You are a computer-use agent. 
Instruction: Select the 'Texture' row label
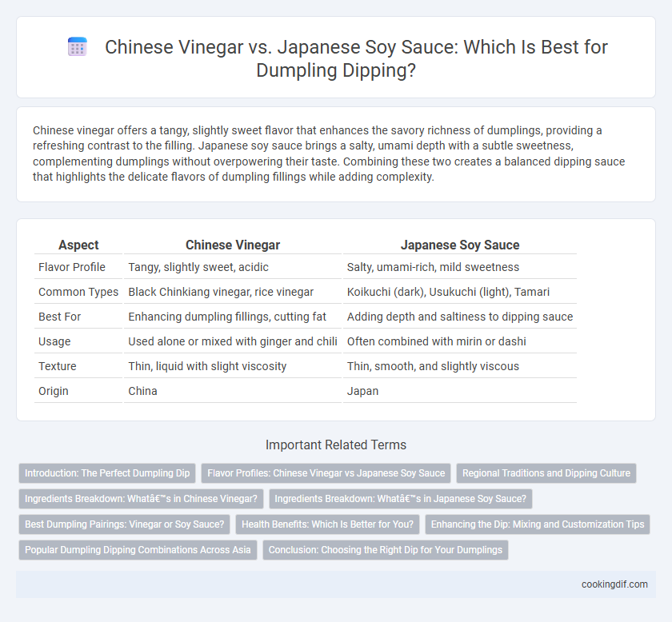(x=58, y=366)
